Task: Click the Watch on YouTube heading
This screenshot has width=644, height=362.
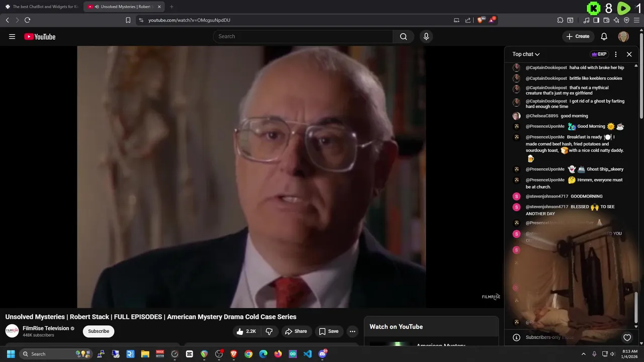Action: 396,327
